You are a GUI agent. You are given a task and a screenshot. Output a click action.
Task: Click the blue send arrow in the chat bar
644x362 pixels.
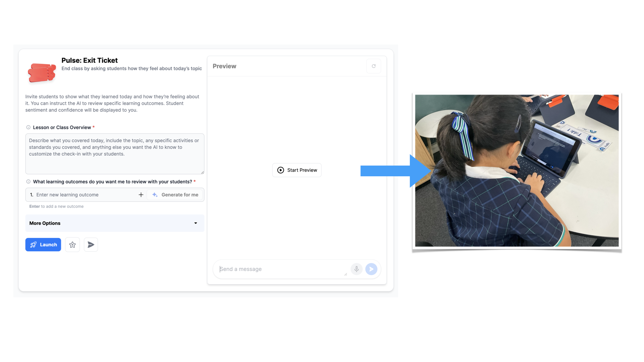tap(371, 269)
